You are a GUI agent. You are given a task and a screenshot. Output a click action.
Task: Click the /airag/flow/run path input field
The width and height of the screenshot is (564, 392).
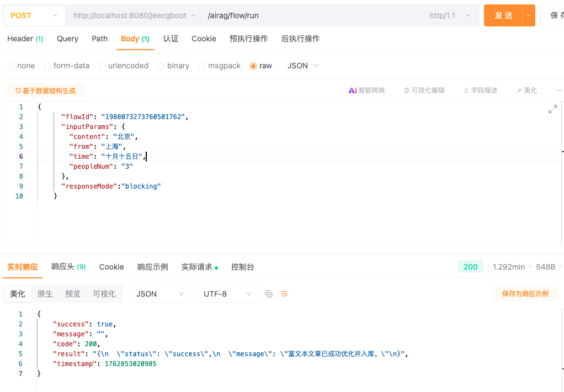point(309,15)
